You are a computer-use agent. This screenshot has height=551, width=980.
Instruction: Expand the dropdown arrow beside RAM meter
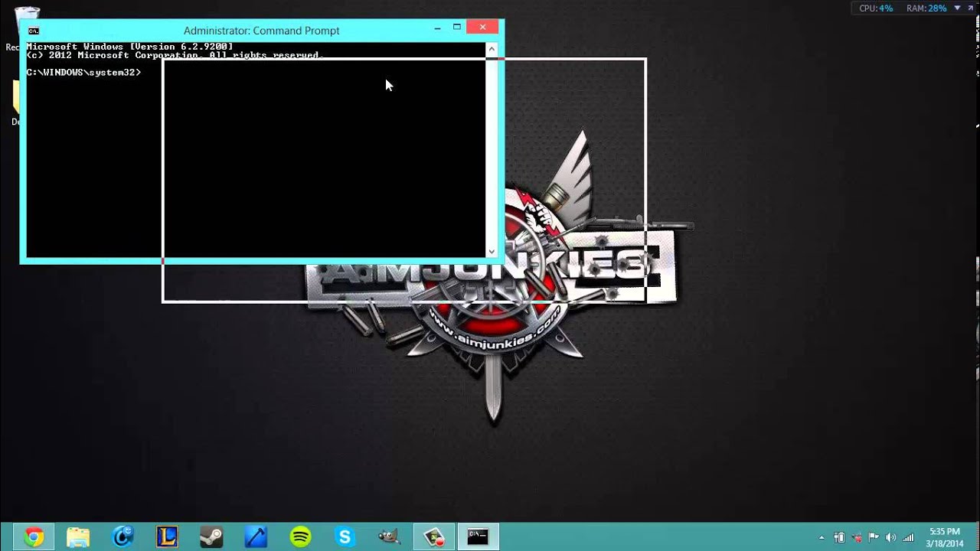pos(955,8)
